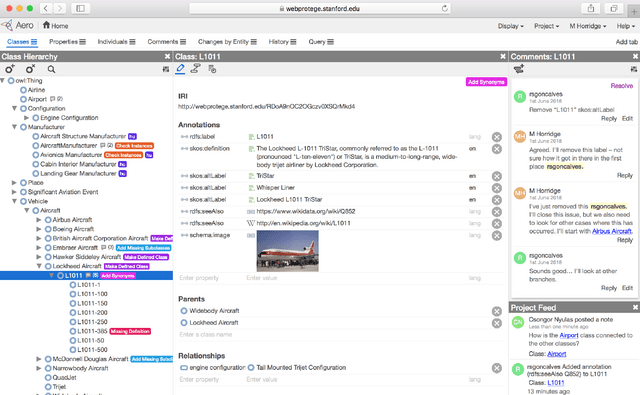Toggle the Safari sidebar button

pyautogui.click(x=80, y=8)
